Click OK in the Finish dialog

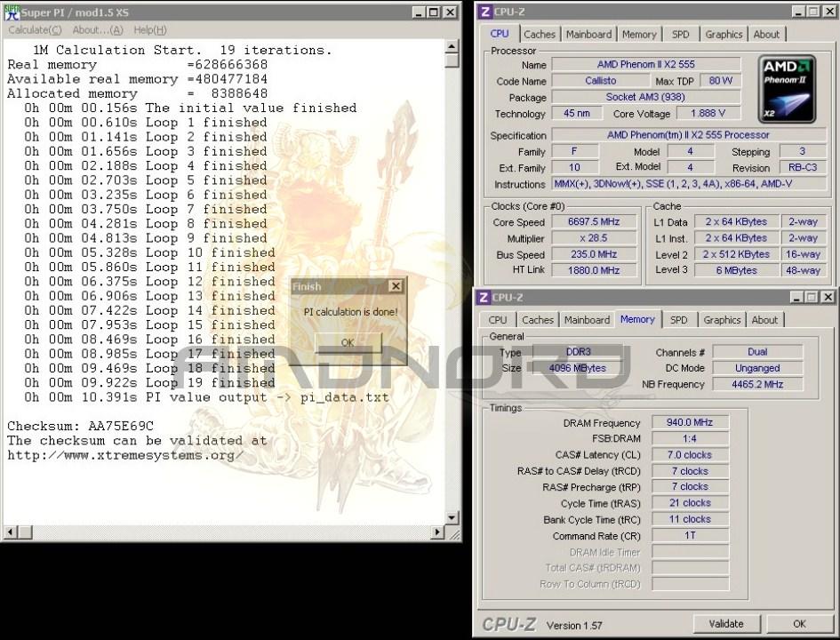(x=348, y=343)
